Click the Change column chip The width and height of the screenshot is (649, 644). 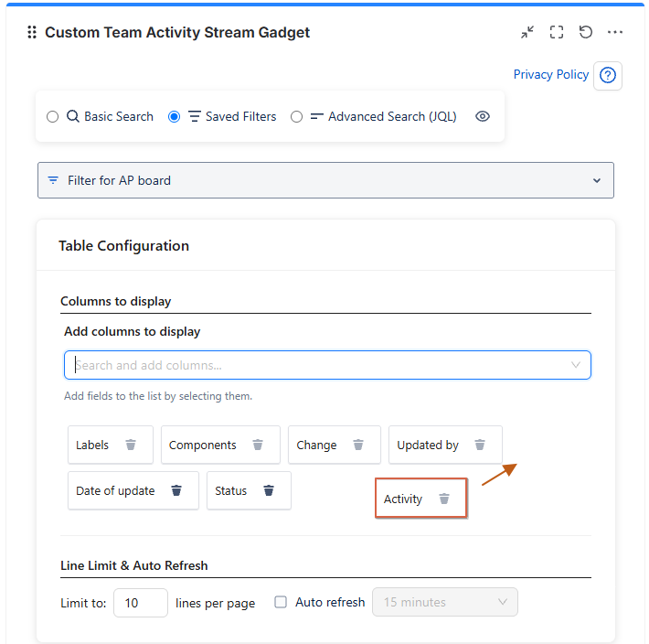tap(335, 445)
